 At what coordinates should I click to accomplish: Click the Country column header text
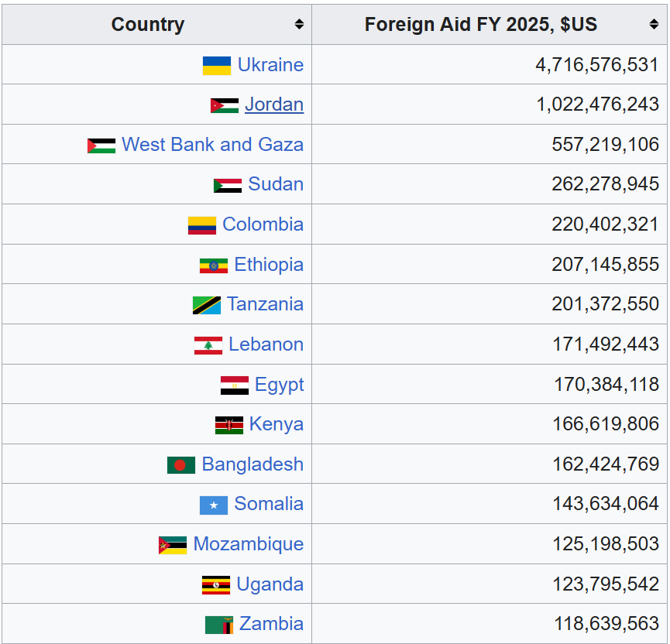click(x=148, y=25)
